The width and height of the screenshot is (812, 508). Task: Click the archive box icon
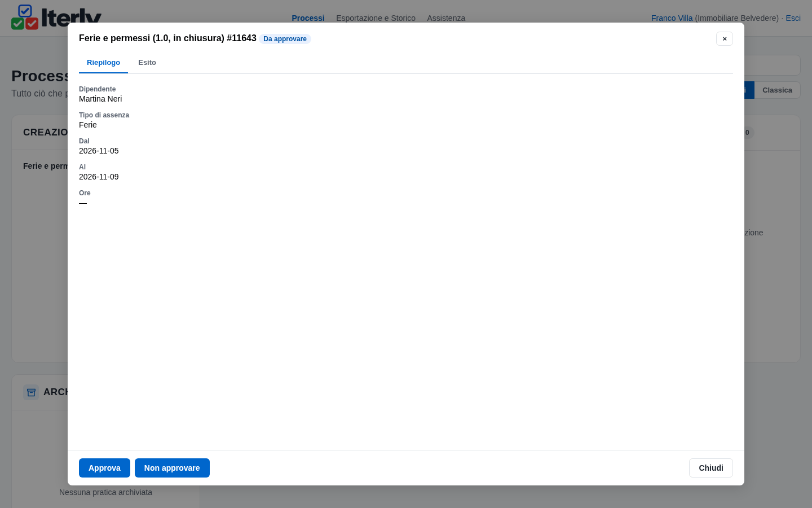(x=31, y=392)
